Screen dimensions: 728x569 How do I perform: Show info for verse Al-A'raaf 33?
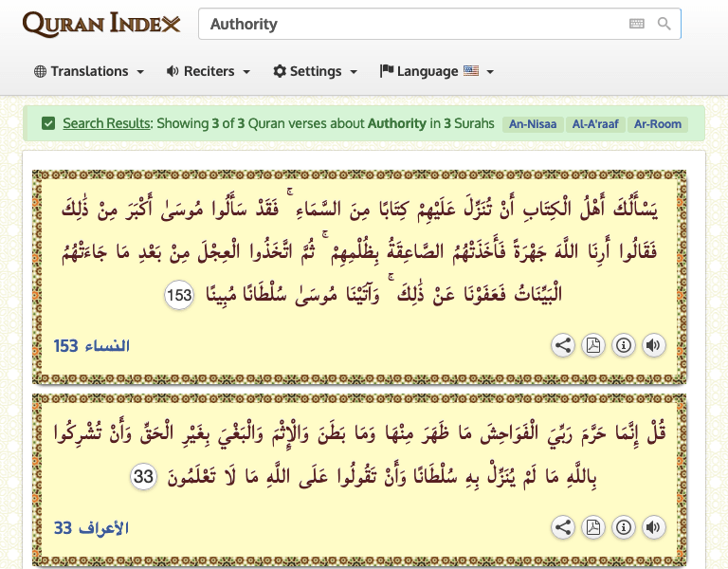(623, 527)
